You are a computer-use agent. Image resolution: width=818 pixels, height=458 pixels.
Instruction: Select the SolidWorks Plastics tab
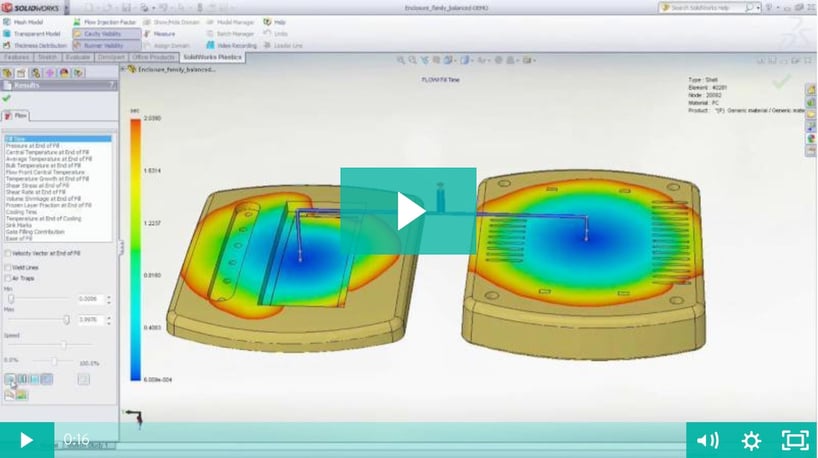212,57
